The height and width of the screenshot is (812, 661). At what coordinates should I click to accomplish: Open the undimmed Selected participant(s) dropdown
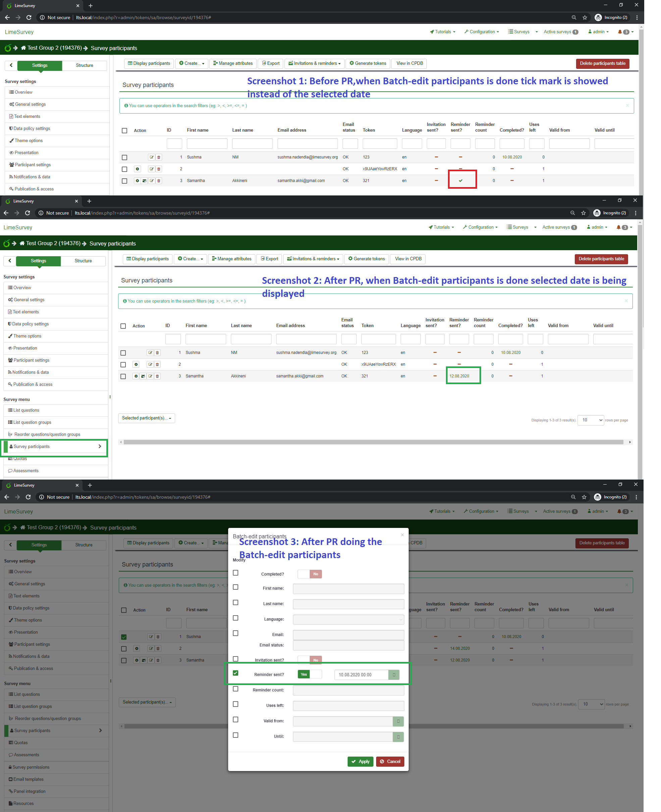pos(146,418)
